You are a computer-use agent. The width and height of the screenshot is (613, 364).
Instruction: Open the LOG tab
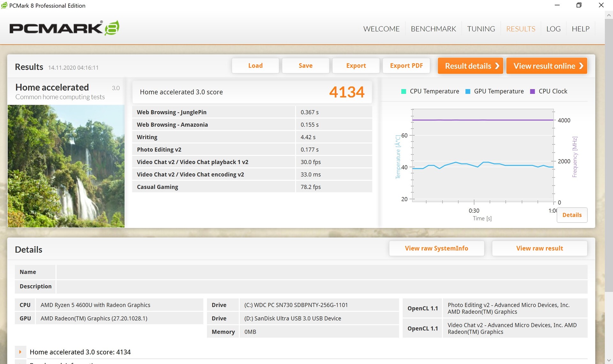point(553,29)
